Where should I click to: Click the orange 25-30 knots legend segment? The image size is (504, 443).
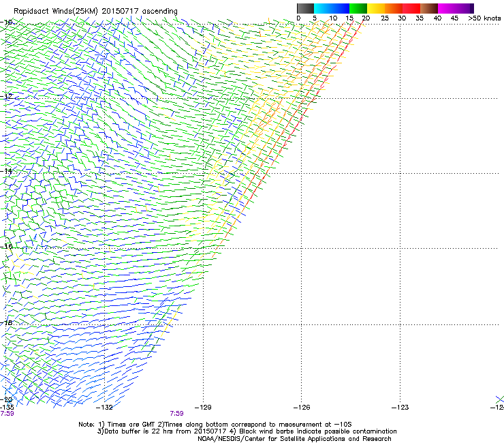(x=394, y=8)
